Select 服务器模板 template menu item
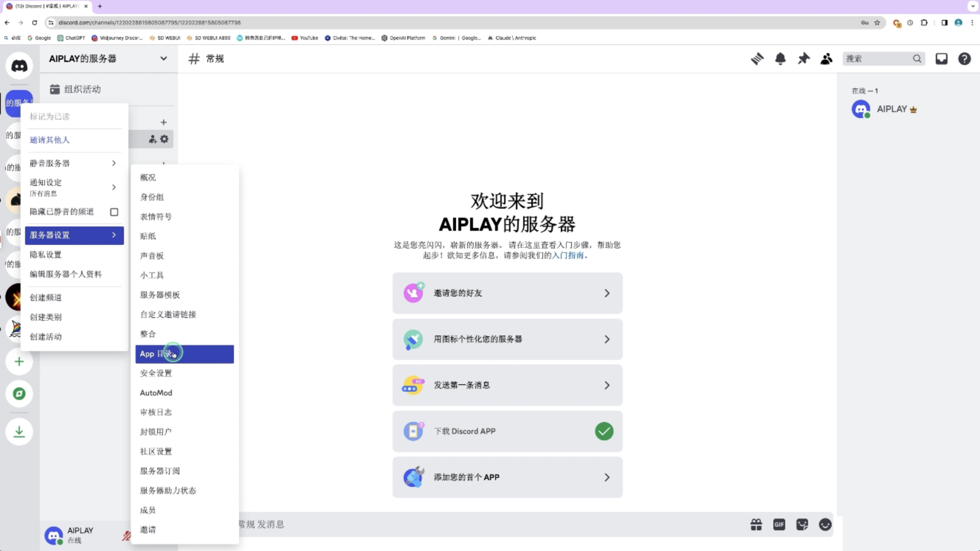The height and width of the screenshot is (551, 980). 184,295
